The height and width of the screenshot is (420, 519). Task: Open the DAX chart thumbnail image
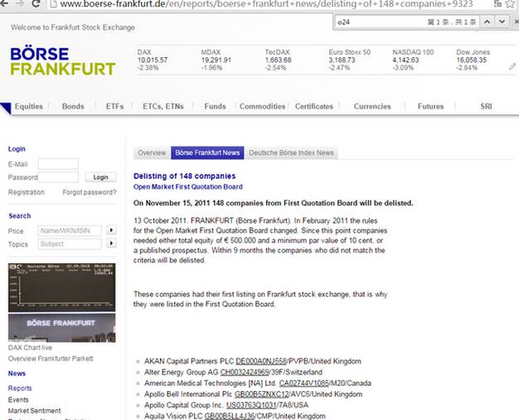[x=62, y=287]
